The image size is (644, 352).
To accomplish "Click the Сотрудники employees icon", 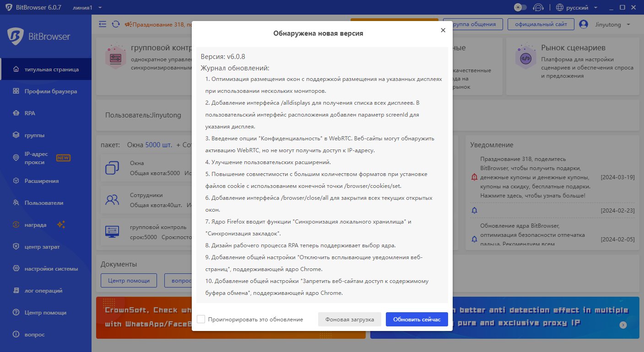I will tap(112, 199).
